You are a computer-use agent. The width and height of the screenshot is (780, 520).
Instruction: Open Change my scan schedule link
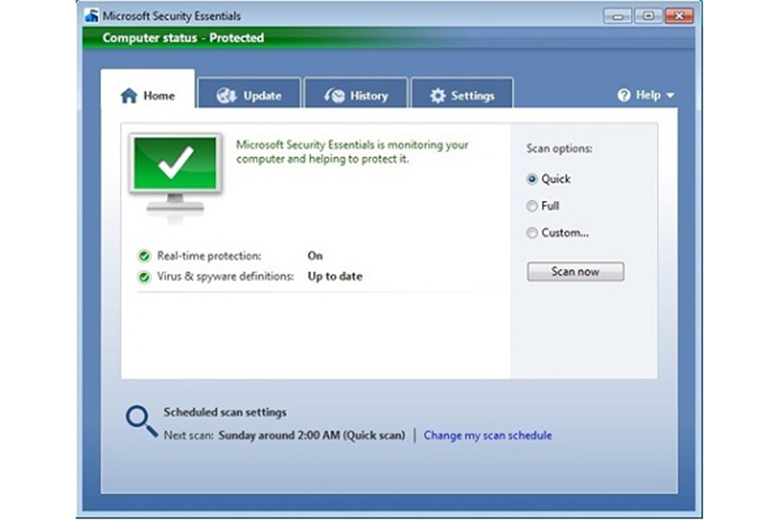pos(488,435)
